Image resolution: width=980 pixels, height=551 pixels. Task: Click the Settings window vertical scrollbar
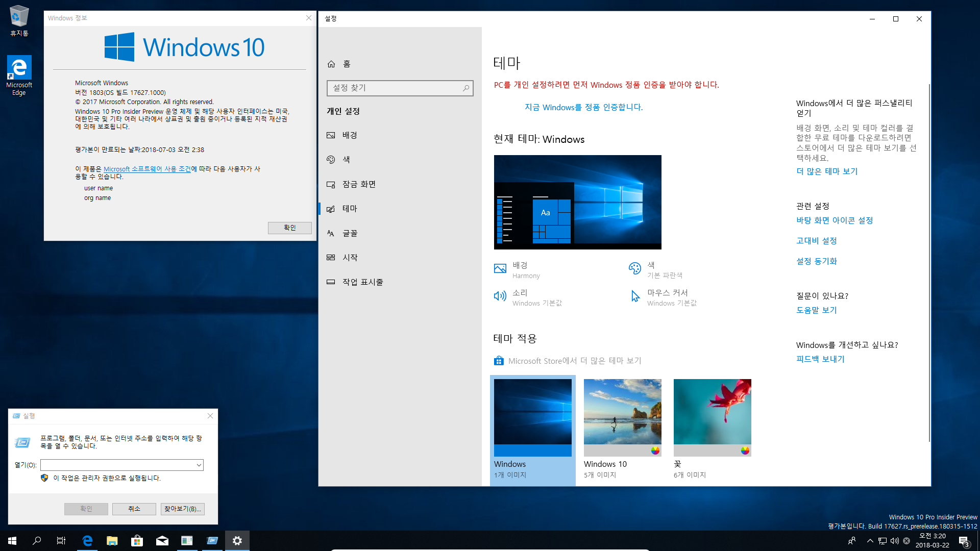(x=929, y=263)
